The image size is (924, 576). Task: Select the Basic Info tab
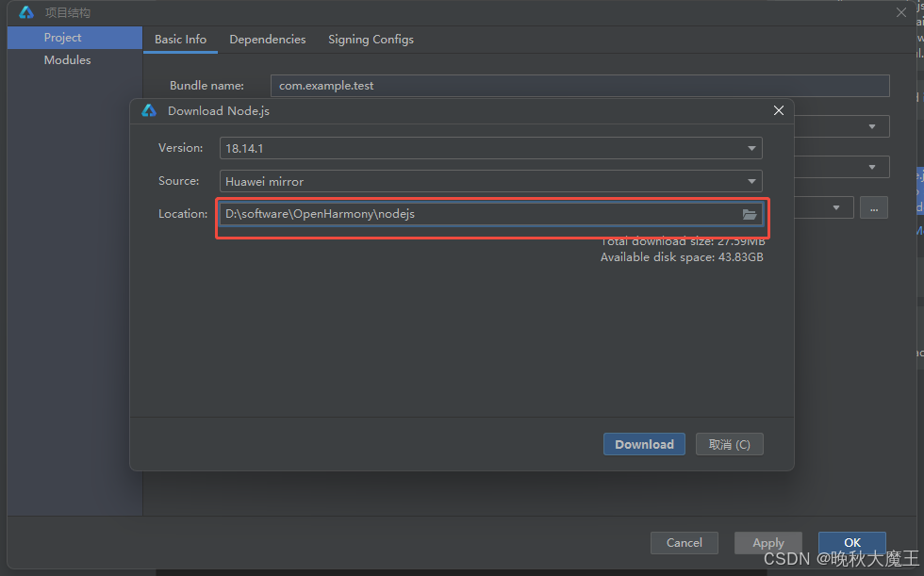pyautogui.click(x=180, y=40)
